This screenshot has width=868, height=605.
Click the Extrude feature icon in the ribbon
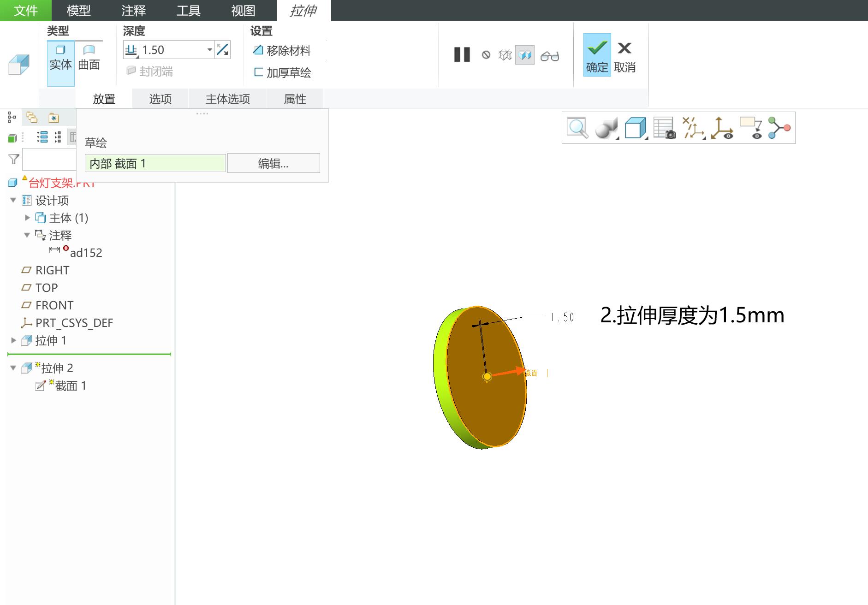pos(19,64)
